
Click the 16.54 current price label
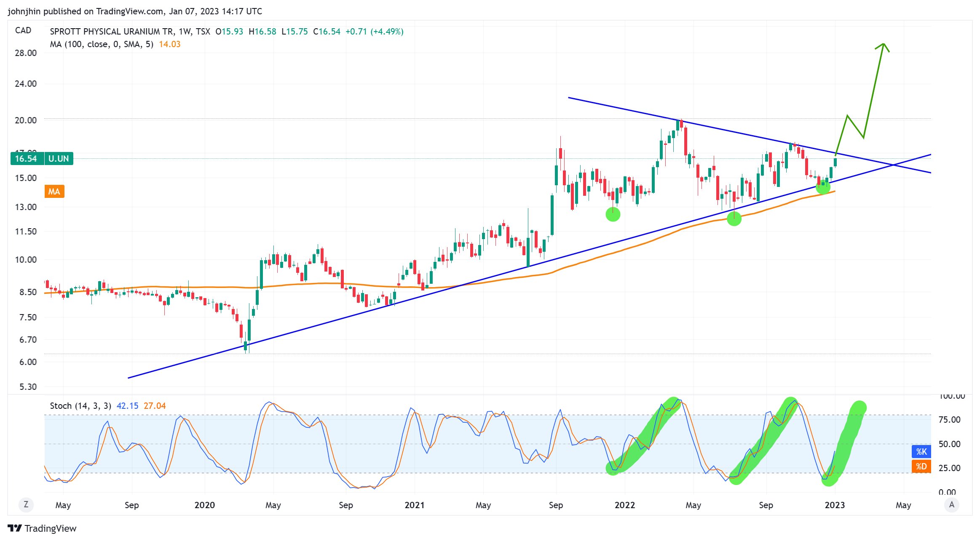26,159
